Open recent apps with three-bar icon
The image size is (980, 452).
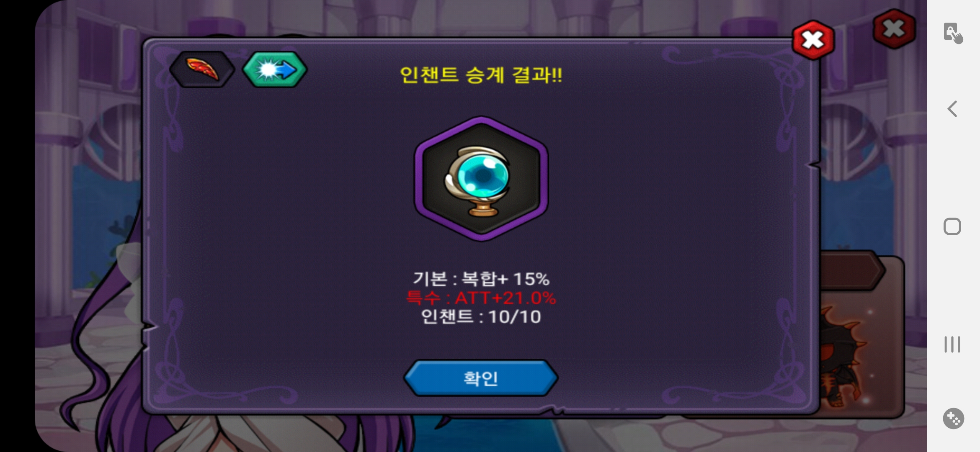click(952, 344)
